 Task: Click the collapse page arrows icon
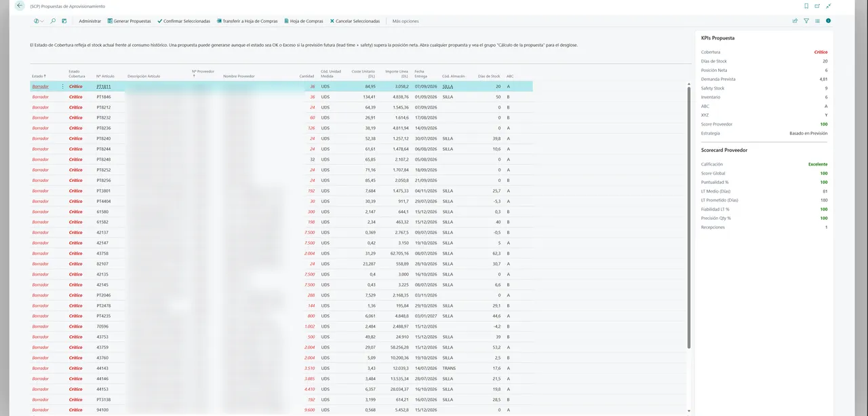click(829, 5)
